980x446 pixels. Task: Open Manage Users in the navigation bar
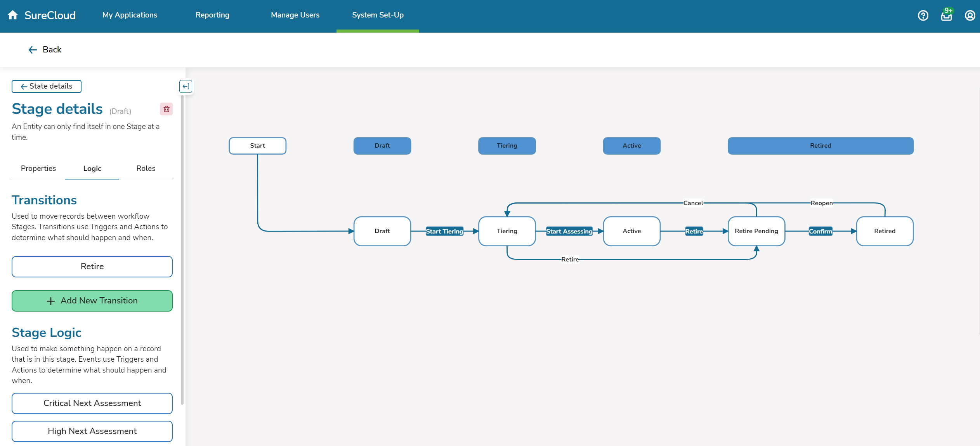click(x=295, y=15)
